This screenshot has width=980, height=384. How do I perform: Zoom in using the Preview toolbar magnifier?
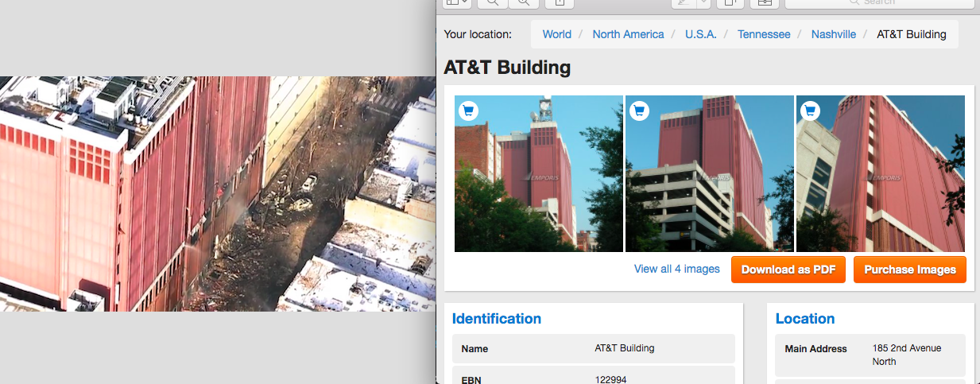[x=524, y=2]
